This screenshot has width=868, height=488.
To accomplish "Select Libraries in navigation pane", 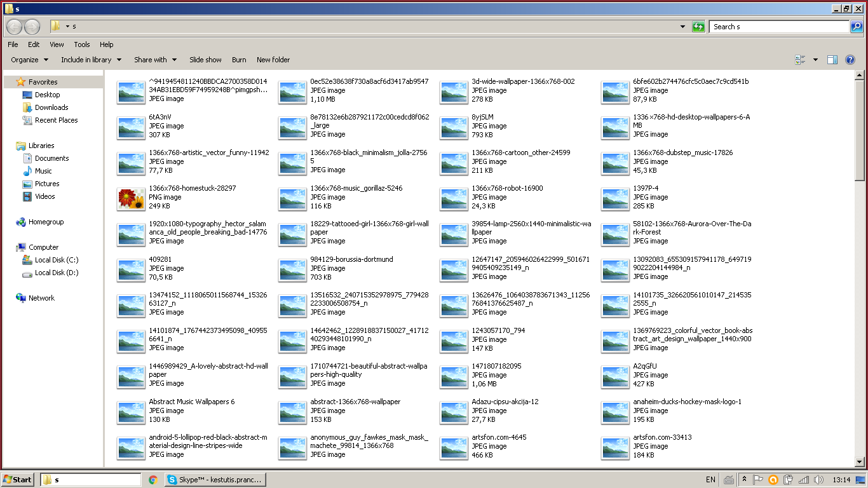I will coord(41,146).
